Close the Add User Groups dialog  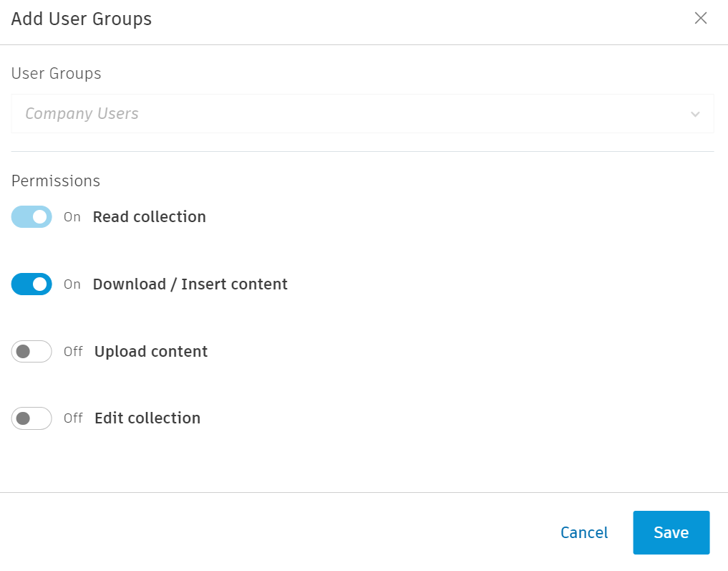click(701, 19)
